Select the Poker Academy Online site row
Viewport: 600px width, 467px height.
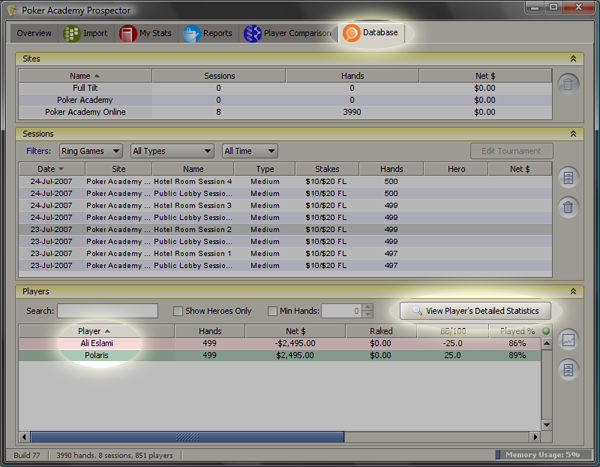285,112
